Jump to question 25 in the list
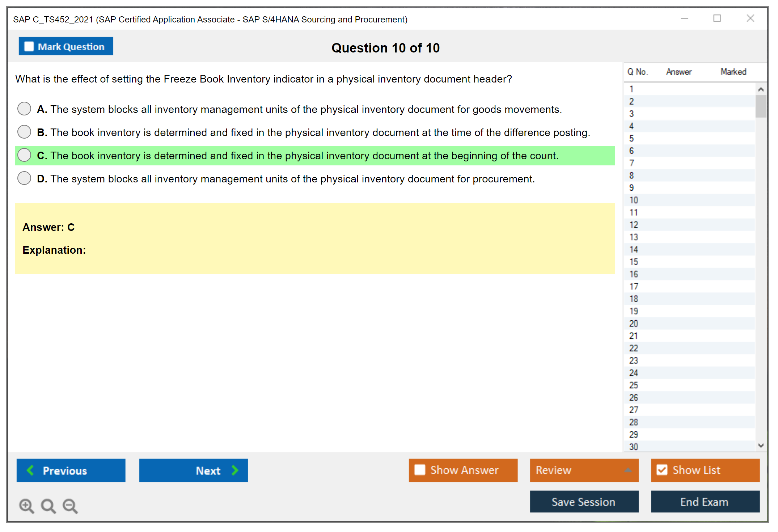Screen dimensions: 778x532 [x=634, y=385]
